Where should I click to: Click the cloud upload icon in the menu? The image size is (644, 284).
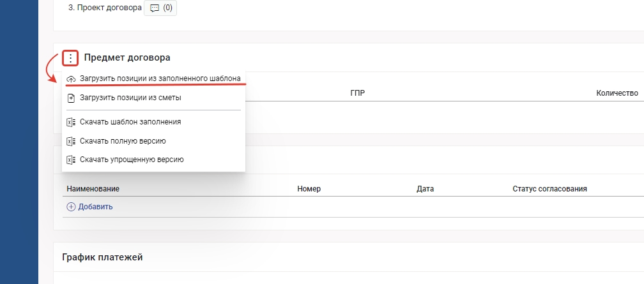(x=70, y=78)
